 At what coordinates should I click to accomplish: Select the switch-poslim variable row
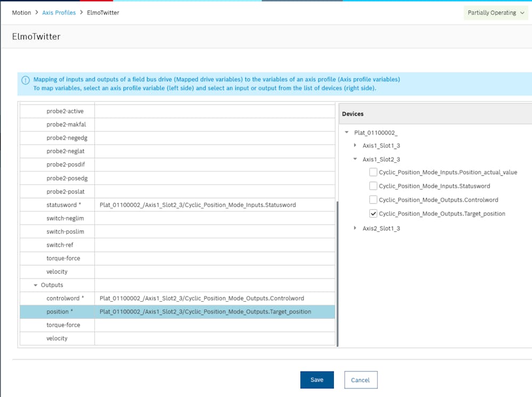click(x=177, y=231)
